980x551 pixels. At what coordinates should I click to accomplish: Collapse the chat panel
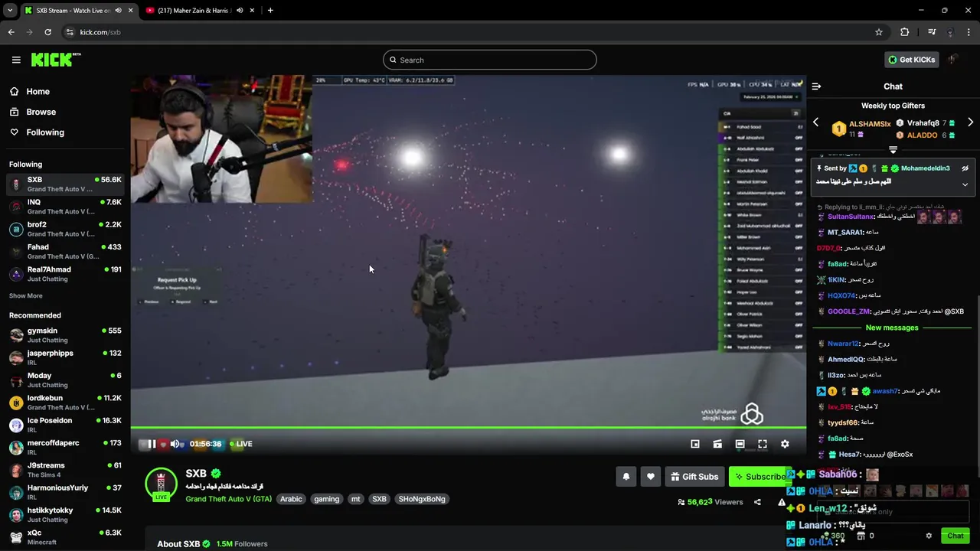(816, 86)
